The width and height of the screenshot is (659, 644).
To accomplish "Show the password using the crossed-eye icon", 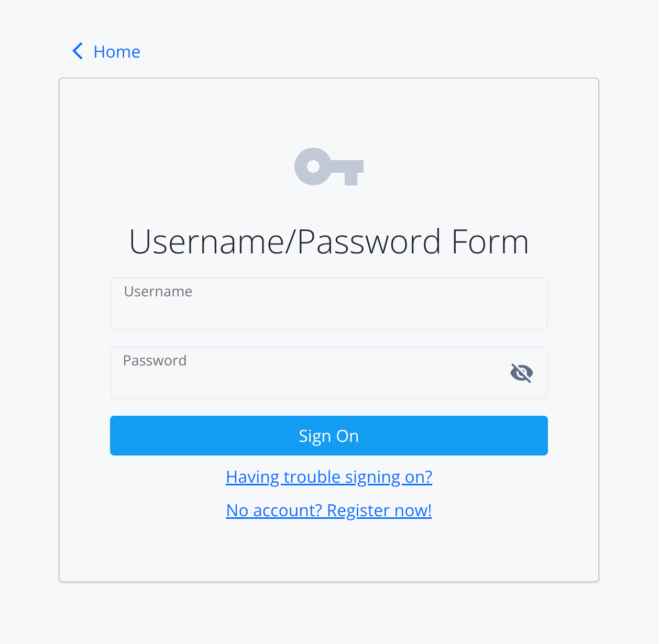I will pos(521,373).
